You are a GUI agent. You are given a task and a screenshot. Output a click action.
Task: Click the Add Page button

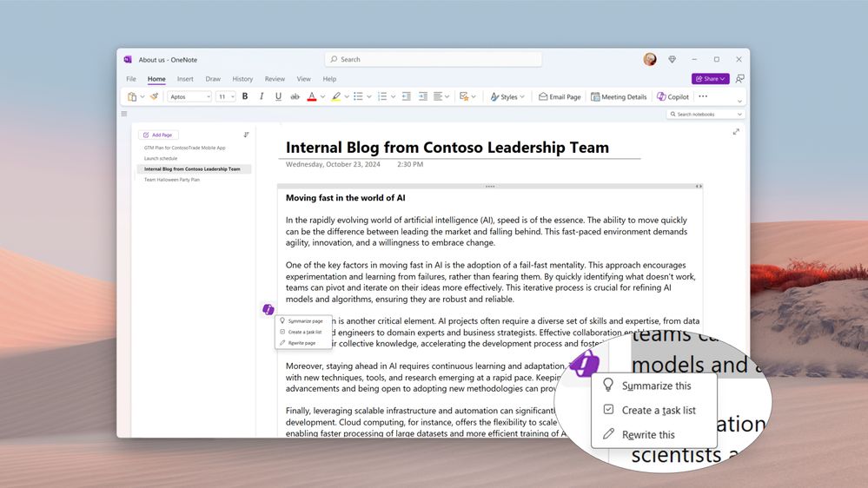[158, 135]
